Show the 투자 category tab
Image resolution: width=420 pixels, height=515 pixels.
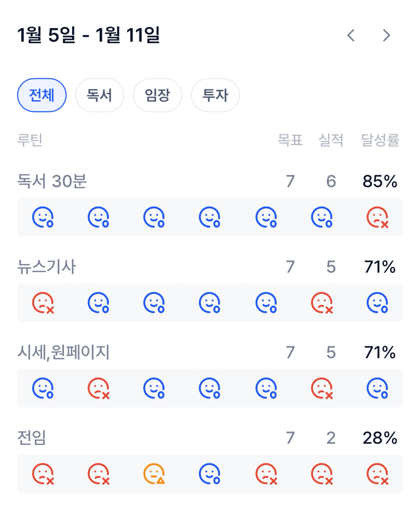tap(215, 95)
